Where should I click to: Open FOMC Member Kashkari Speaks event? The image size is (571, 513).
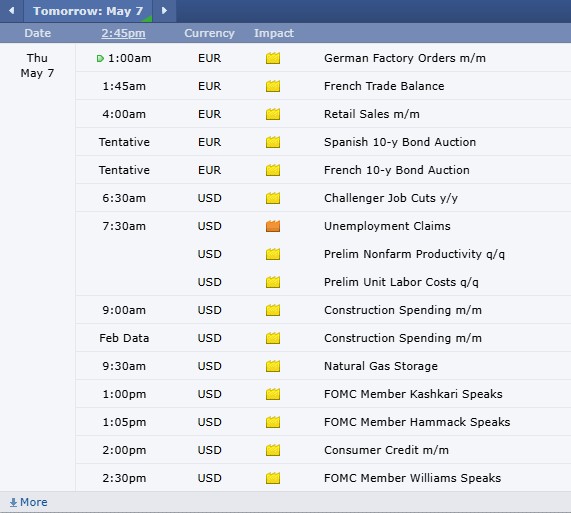(413, 394)
